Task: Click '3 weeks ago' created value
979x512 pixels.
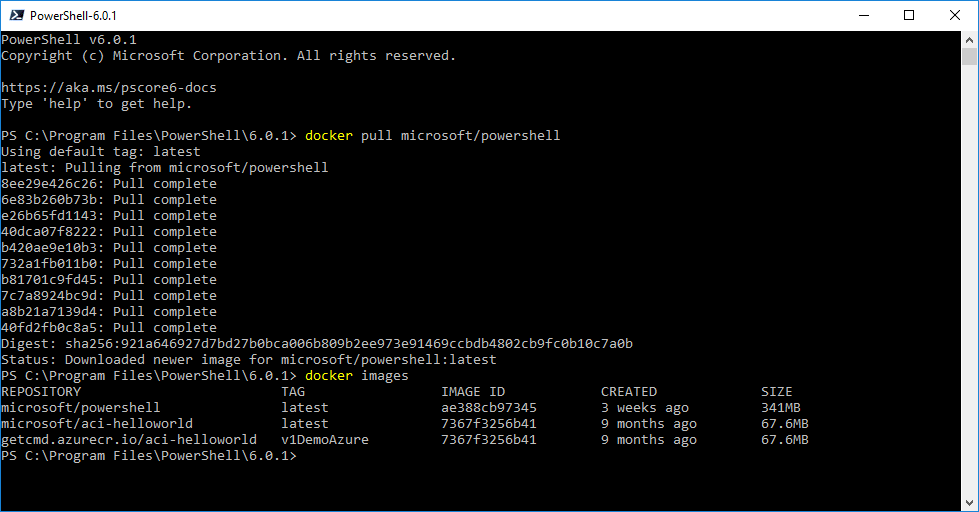Action: tap(645, 408)
